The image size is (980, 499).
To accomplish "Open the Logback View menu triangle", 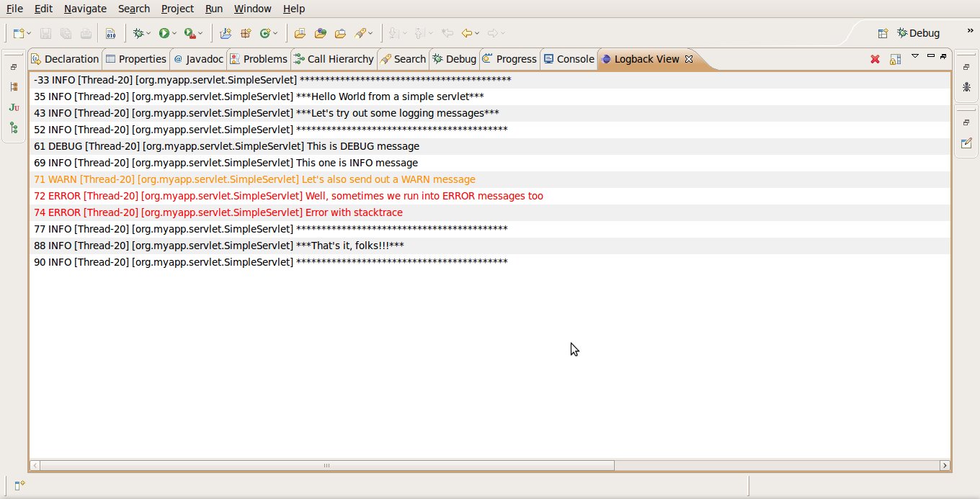I will tap(914, 55).
